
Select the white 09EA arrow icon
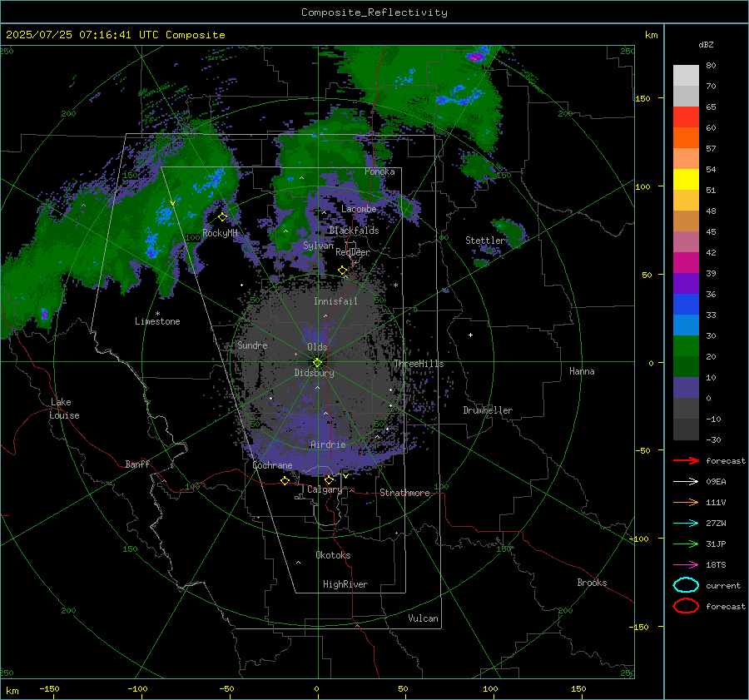[x=686, y=482]
